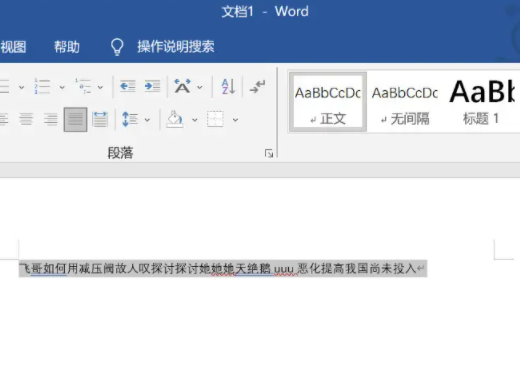Open borders dropdown arrow

point(235,120)
